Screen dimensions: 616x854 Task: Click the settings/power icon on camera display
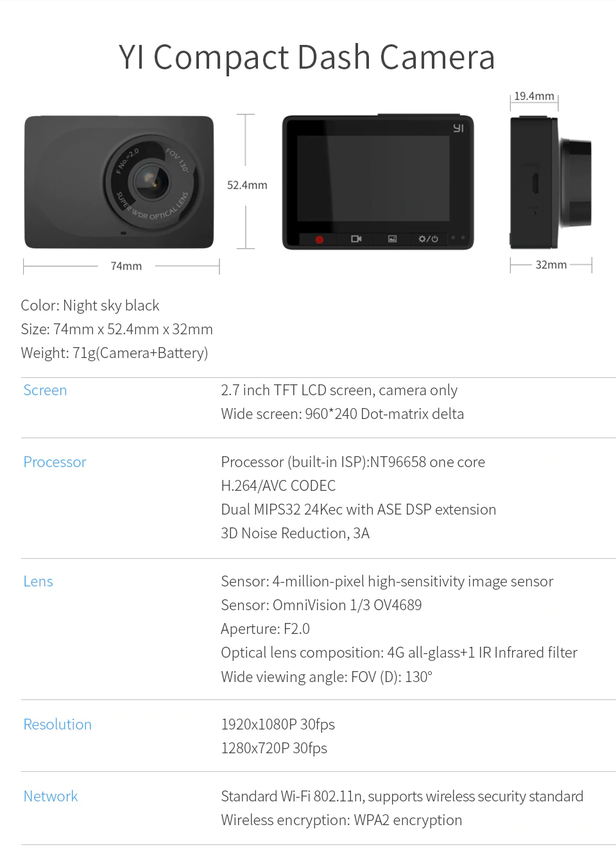(x=428, y=239)
